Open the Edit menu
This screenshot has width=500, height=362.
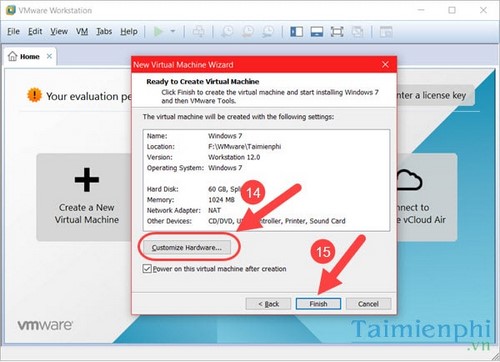point(35,31)
